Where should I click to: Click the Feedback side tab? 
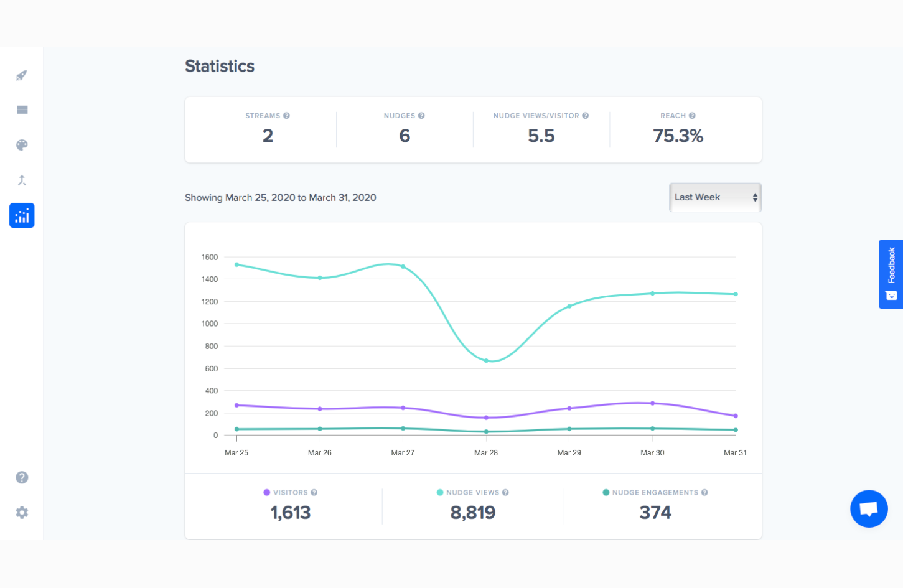click(x=891, y=274)
